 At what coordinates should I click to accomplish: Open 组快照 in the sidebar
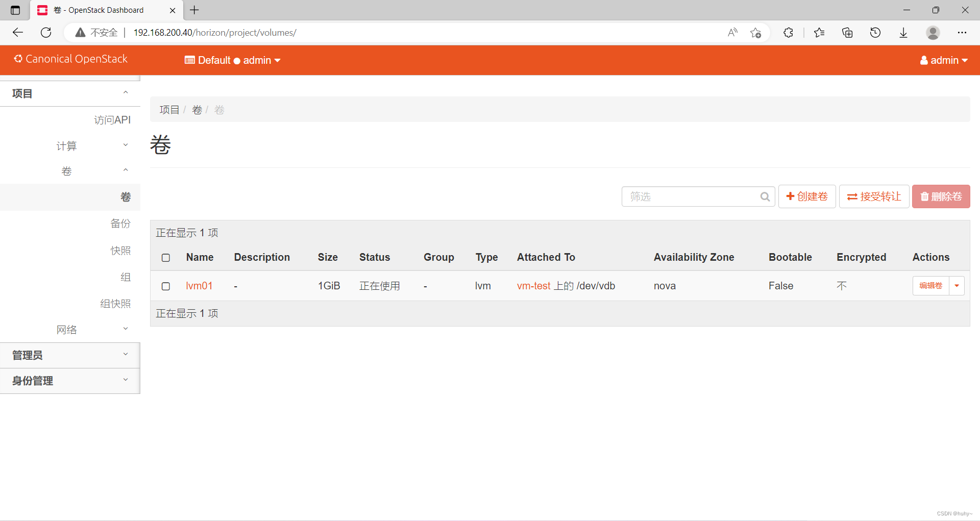click(115, 304)
